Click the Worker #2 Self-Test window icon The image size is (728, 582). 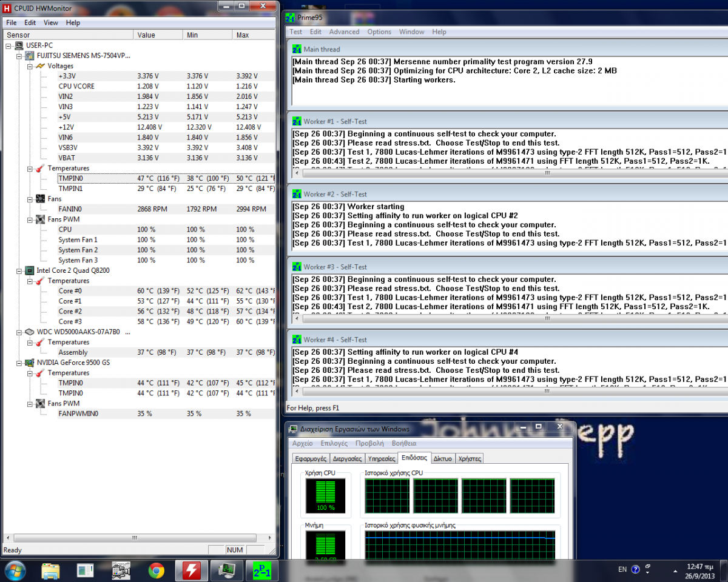click(297, 194)
